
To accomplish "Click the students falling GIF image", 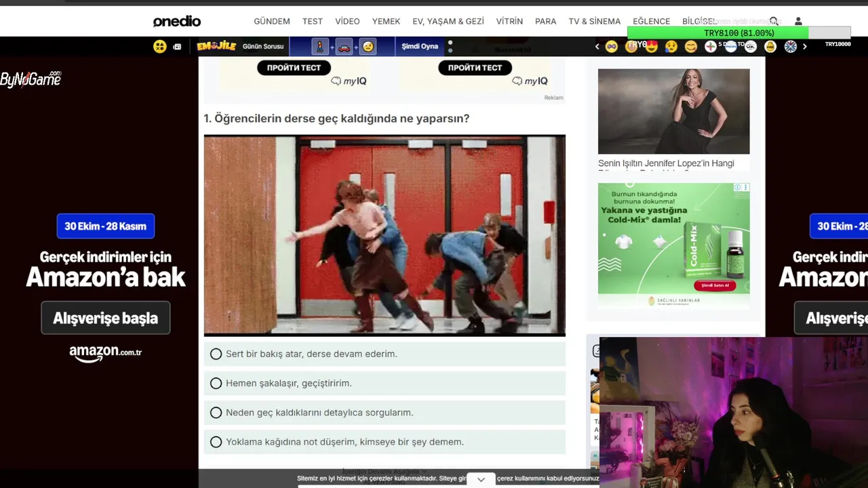I will (384, 235).
